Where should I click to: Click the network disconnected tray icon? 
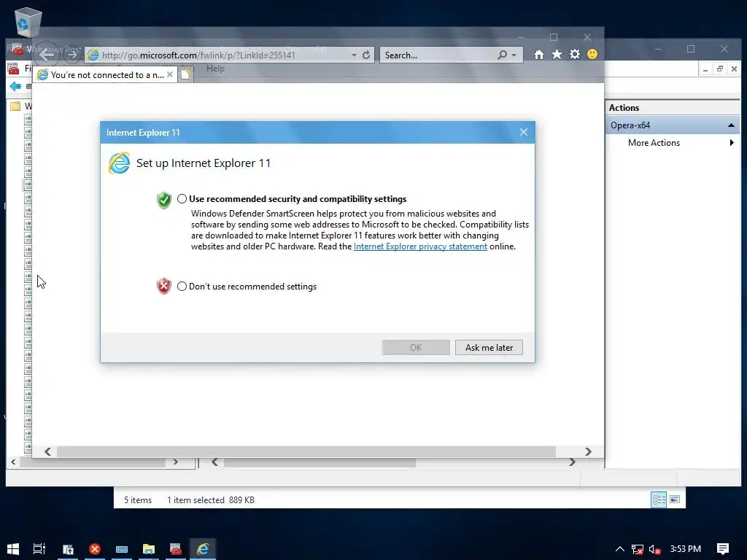click(637, 549)
